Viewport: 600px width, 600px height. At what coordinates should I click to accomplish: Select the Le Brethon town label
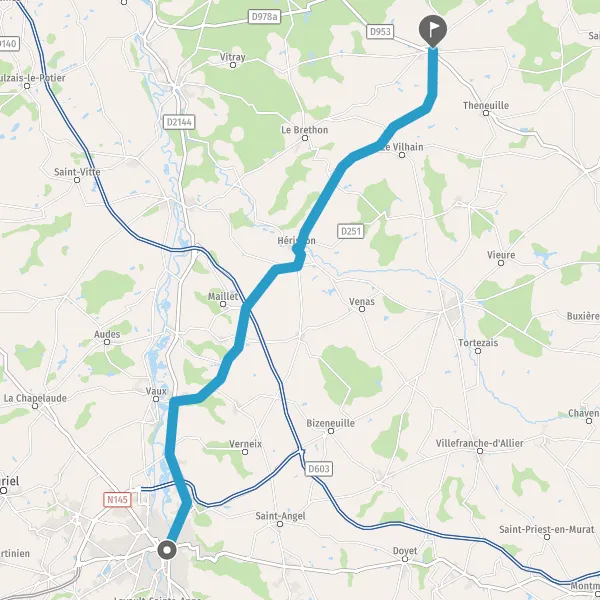(x=305, y=130)
